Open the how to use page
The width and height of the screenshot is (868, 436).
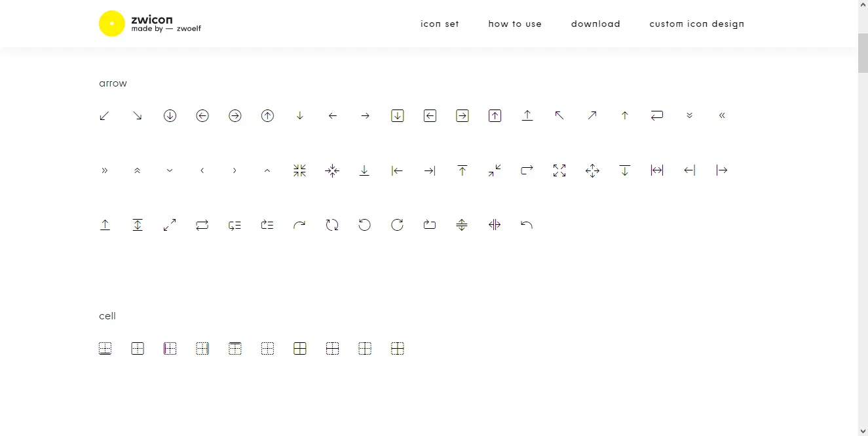click(515, 24)
